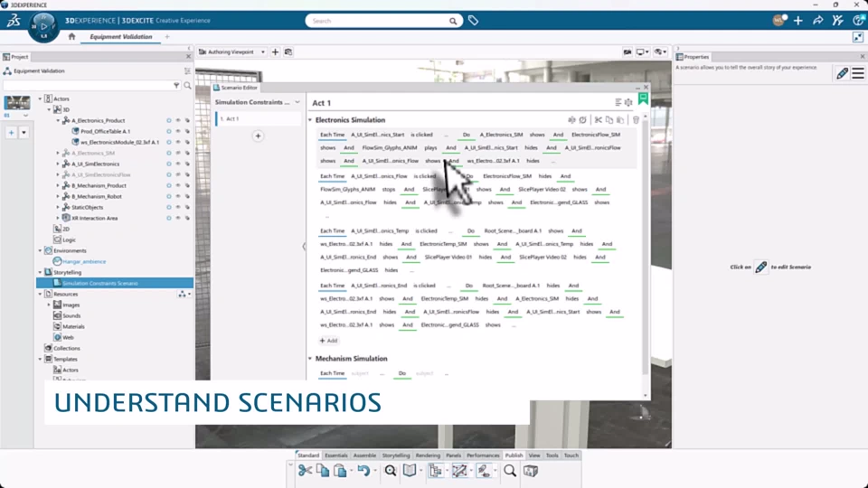Toggle eye visibility for A_UI_SimElectronics
This screenshot has width=868, height=488.
point(178,164)
